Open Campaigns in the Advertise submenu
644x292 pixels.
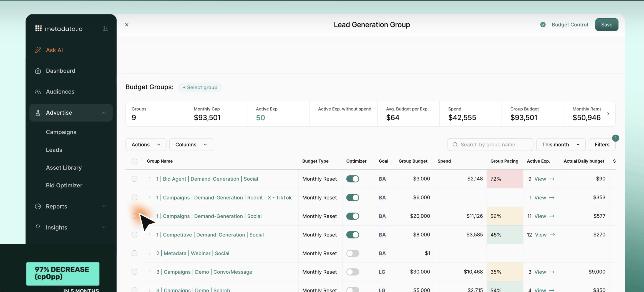point(61,132)
